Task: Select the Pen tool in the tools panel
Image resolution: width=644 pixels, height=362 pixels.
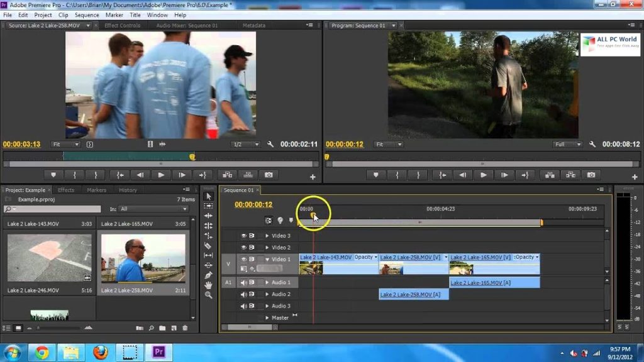Action: pos(208,275)
